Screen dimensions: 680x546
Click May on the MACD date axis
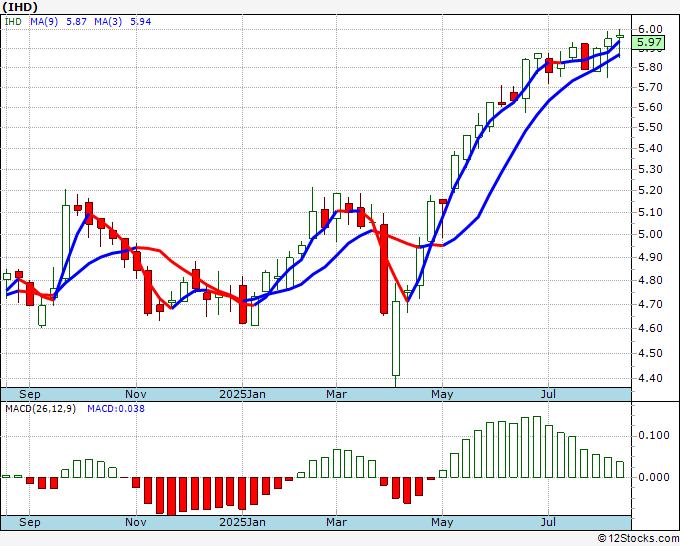pos(442,522)
